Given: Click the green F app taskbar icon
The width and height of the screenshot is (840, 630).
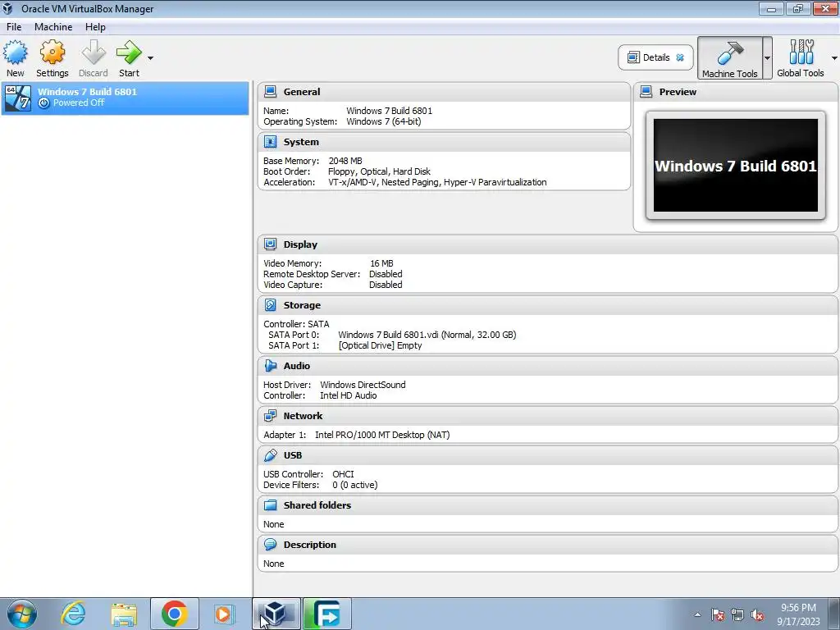Looking at the screenshot, I should [326, 614].
